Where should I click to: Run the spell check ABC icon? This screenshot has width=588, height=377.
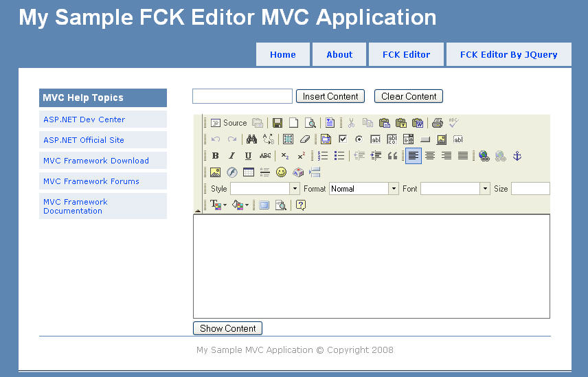(x=454, y=123)
